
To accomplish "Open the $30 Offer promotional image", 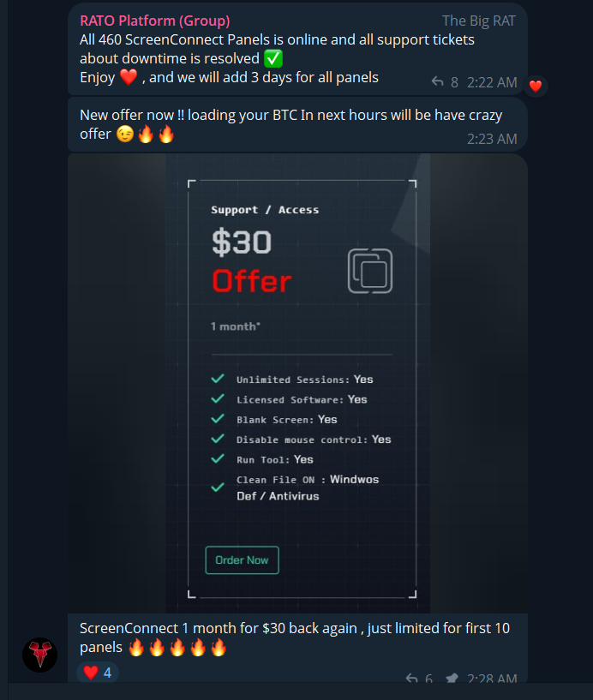I will pos(298,384).
